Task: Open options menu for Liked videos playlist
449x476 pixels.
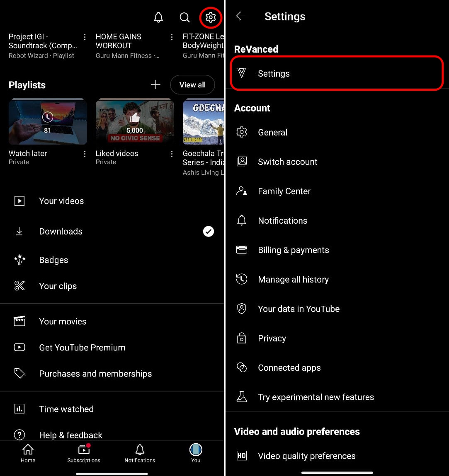Action: click(x=172, y=154)
